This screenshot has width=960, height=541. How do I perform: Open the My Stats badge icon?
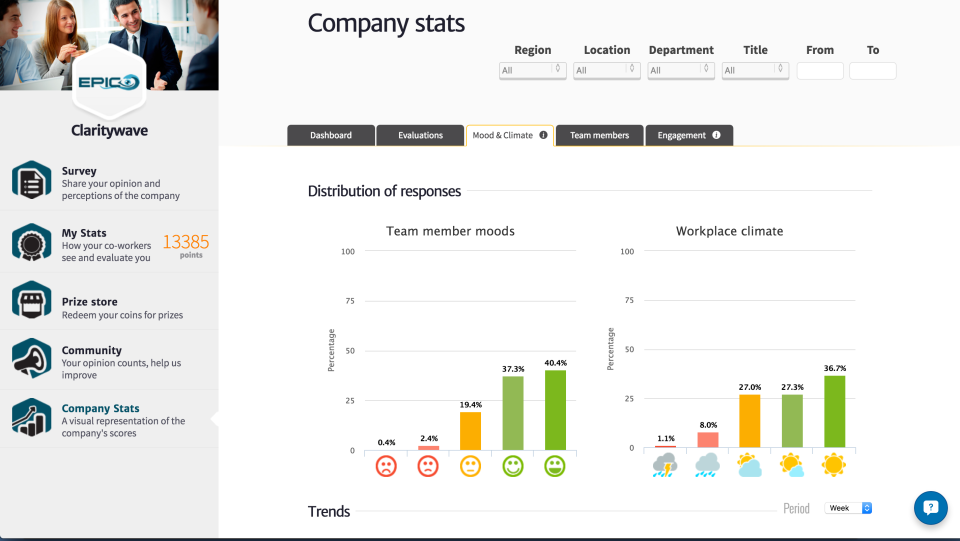pos(31,243)
